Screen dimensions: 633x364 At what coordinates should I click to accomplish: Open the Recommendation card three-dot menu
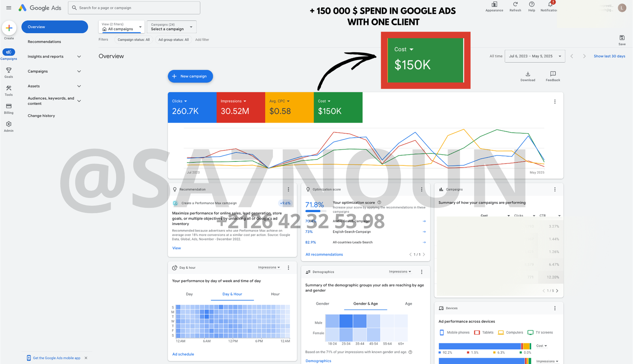click(288, 190)
